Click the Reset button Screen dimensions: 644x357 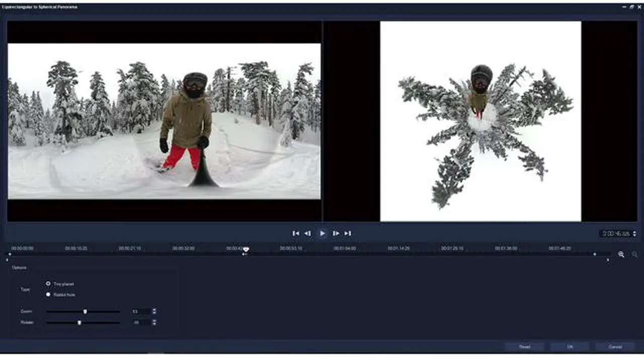(x=524, y=347)
